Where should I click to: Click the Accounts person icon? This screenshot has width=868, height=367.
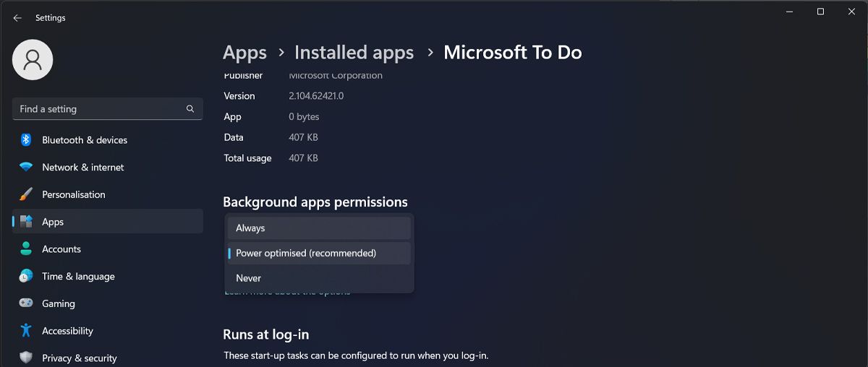pos(26,249)
